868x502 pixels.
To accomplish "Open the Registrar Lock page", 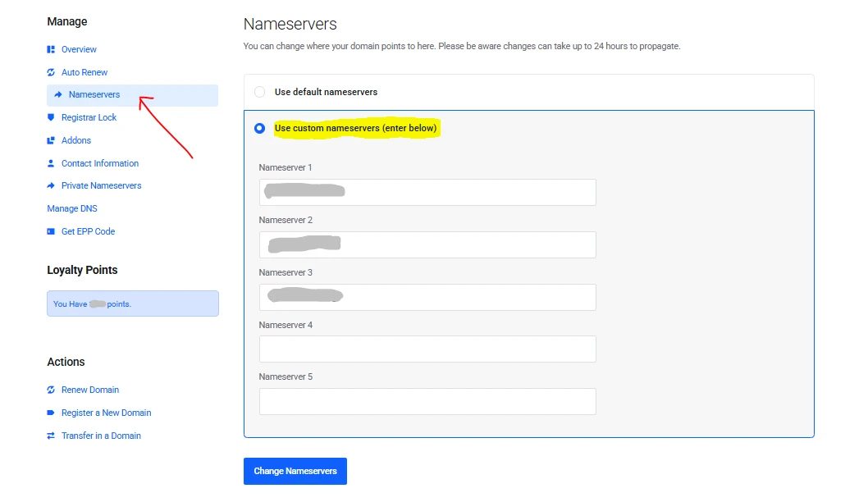I will pyautogui.click(x=89, y=117).
